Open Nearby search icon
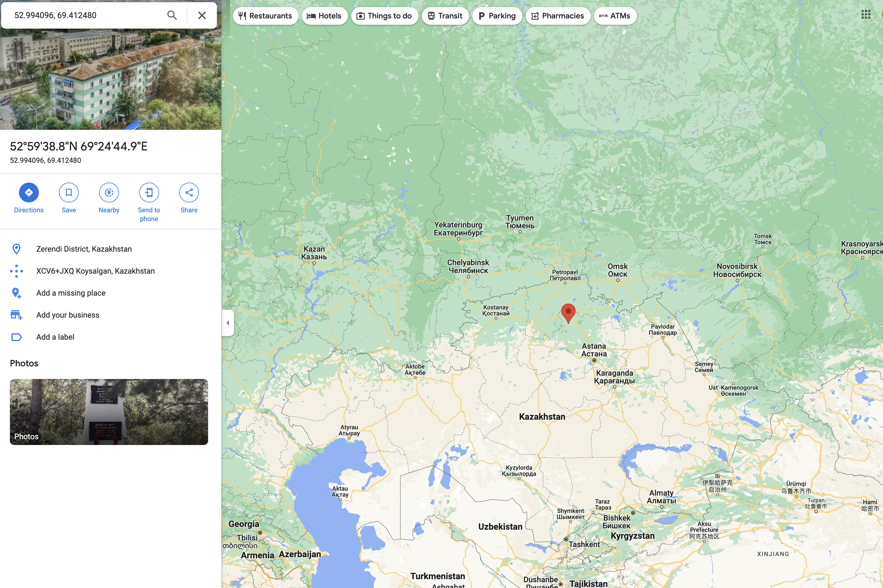Viewport: 883px width, 588px height. point(109,192)
